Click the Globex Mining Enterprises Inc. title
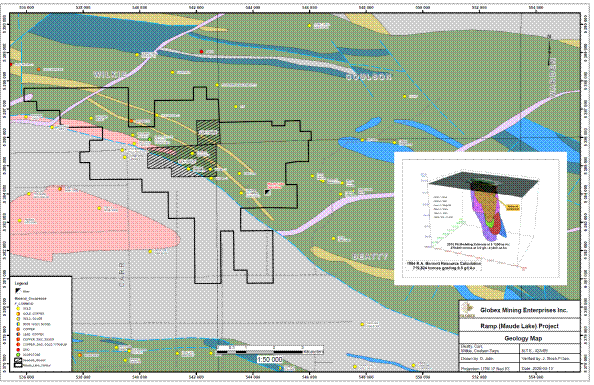 [524, 310]
